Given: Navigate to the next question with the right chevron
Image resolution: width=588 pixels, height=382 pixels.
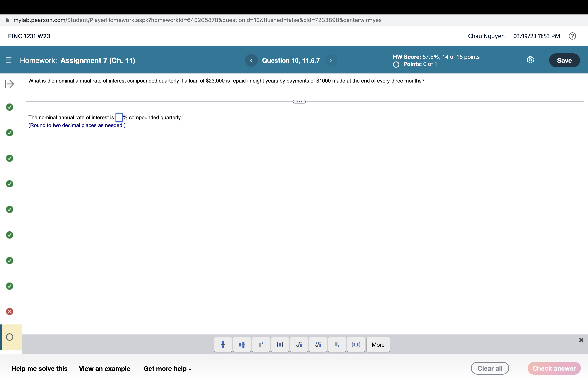Looking at the screenshot, I should [331, 60].
